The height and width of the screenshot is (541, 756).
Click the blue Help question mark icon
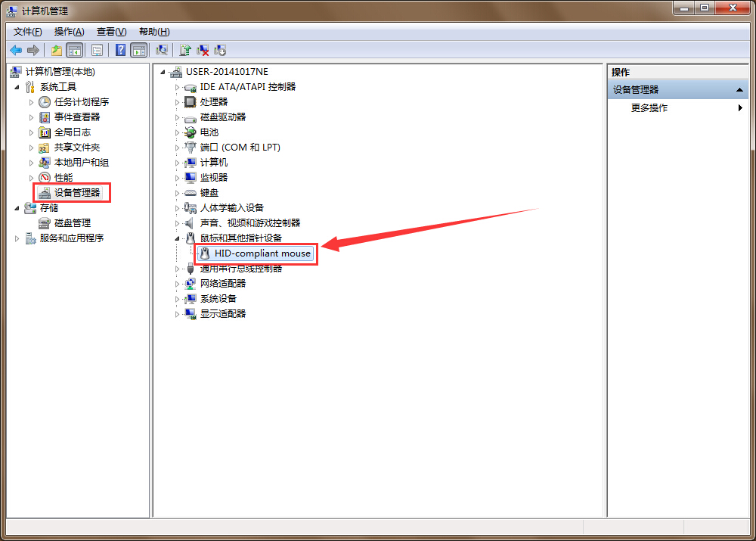click(x=120, y=50)
